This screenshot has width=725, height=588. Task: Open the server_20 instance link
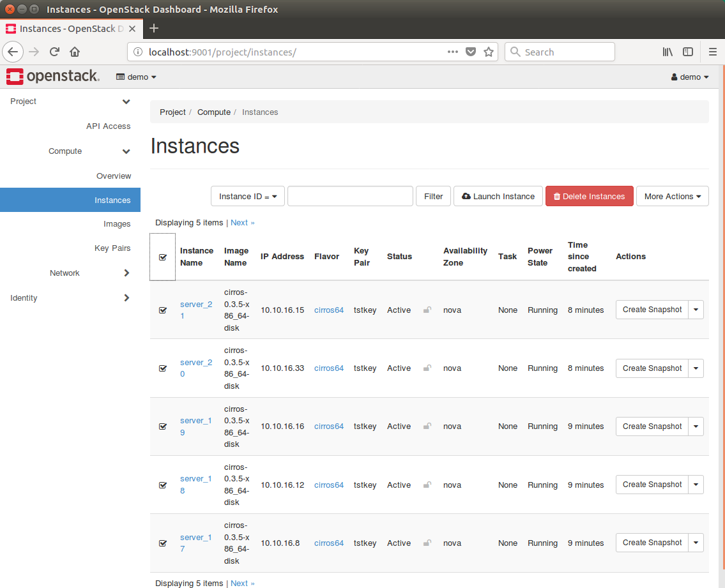pyautogui.click(x=196, y=368)
